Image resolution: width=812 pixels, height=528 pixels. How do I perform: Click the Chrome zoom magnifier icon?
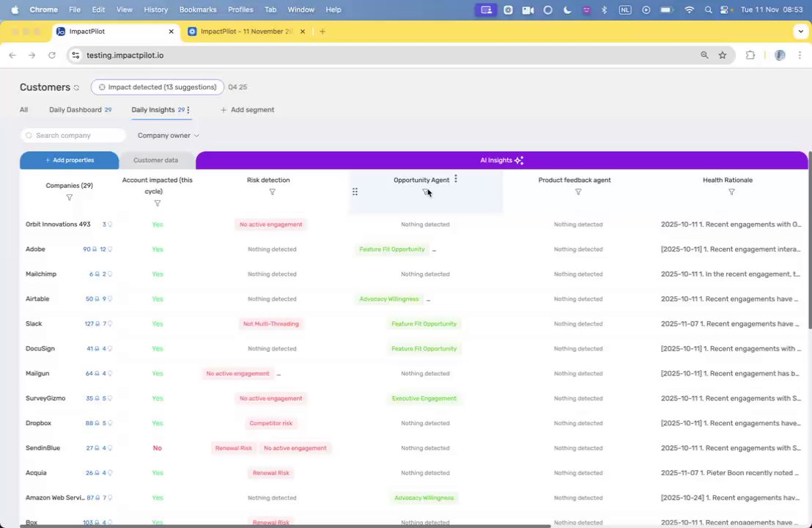(x=704, y=55)
